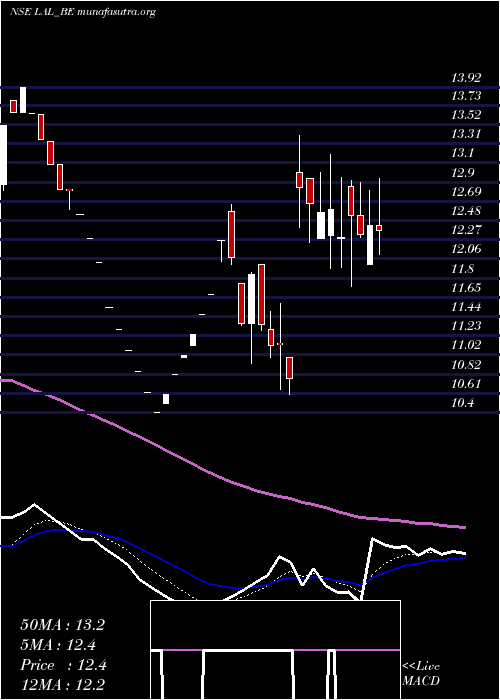
Task: Click the 13.92 price axis label
Action: point(467,79)
